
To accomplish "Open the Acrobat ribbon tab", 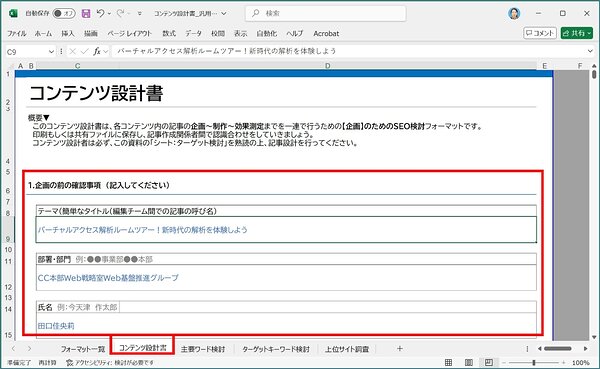I will 326,34.
